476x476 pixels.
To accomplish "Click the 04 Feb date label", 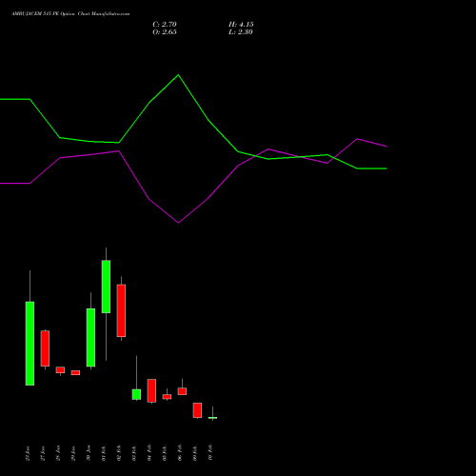I will pyautogui.click(x=149, y=453).
